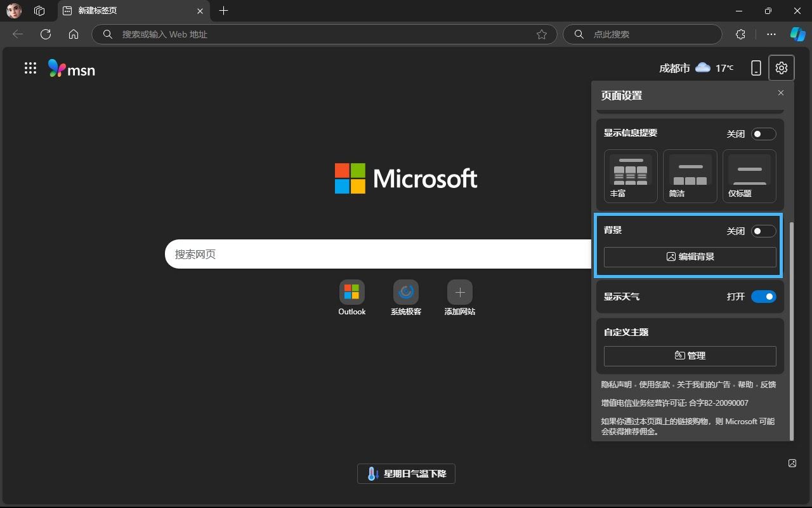Open the Outlook quick link
The width and height of the screenshot is (812, 508).
pyautogui.click(x=352, y=298)
